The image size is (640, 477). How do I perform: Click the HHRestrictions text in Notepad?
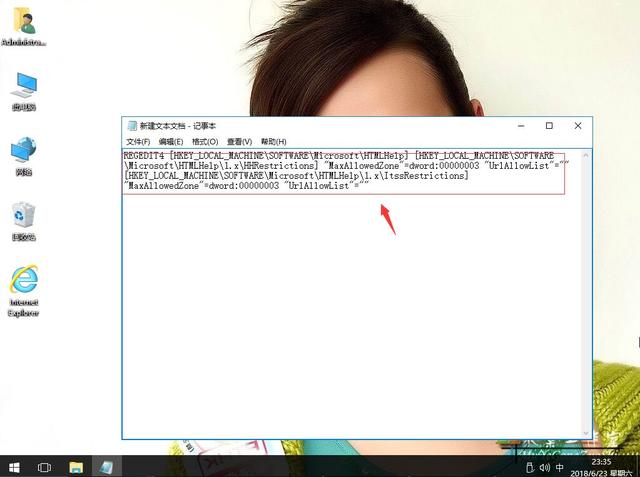pos(280,166)
